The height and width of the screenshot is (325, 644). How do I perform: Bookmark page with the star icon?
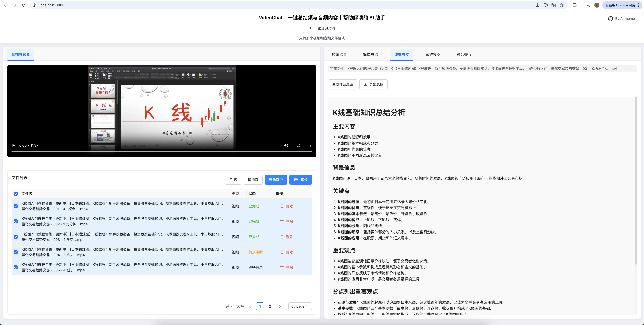[562, 5]
